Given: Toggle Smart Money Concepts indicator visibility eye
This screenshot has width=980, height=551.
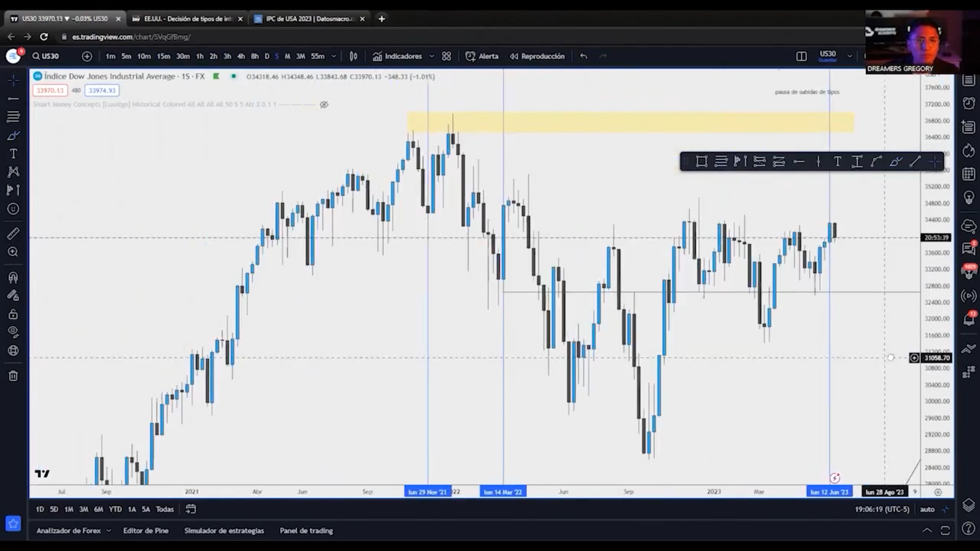Looking at the screenshot, I should coord(324,104).
